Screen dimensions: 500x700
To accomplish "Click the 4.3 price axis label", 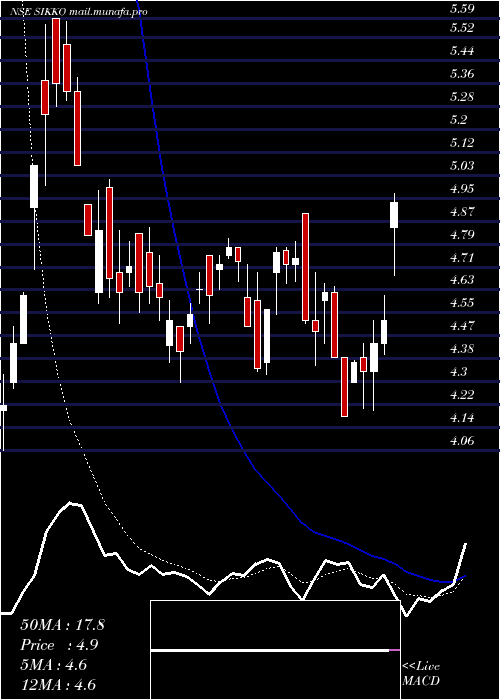I will coord(458,372).
